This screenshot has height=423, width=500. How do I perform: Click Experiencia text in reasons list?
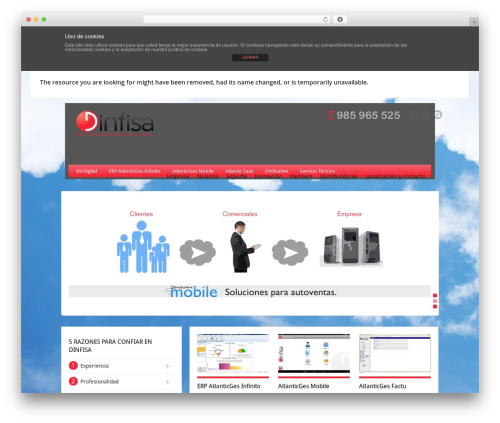click(95, 366)
